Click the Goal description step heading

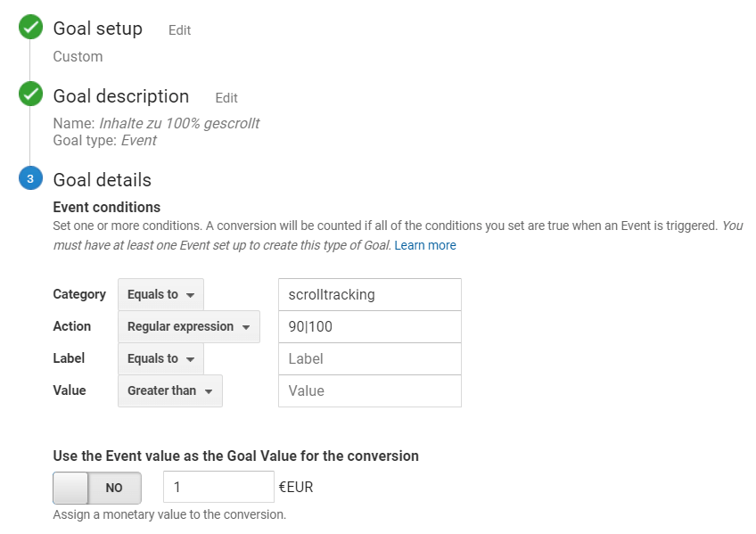pyautogui.click(x=120, y=96)
